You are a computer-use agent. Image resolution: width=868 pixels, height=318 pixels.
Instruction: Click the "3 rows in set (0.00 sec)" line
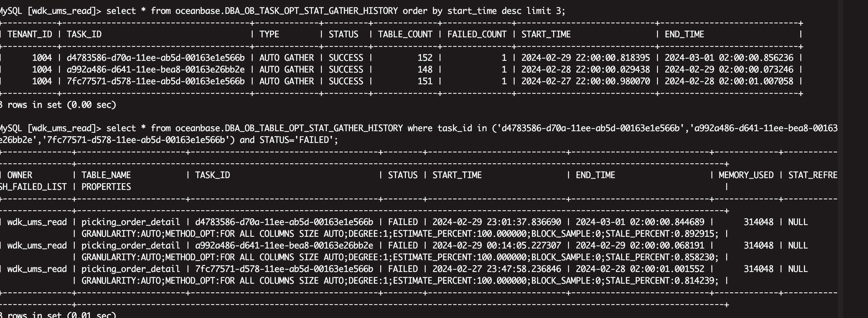point(58,105)
